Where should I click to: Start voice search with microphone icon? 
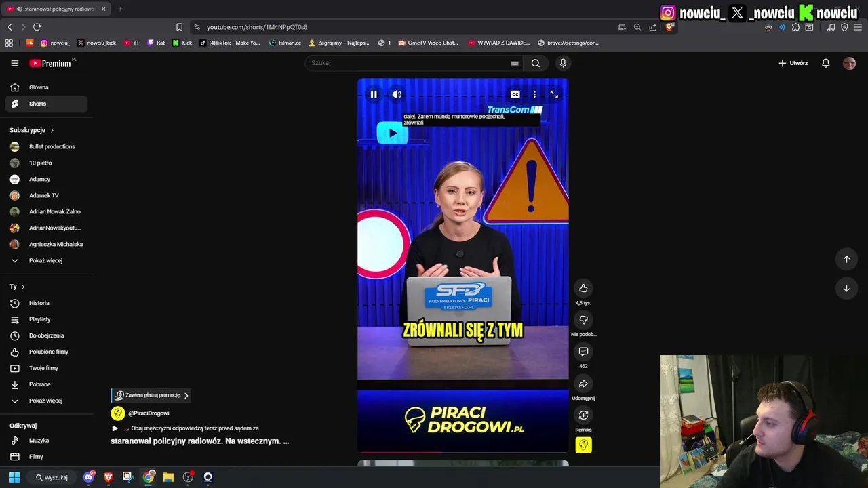click(563, 63)
